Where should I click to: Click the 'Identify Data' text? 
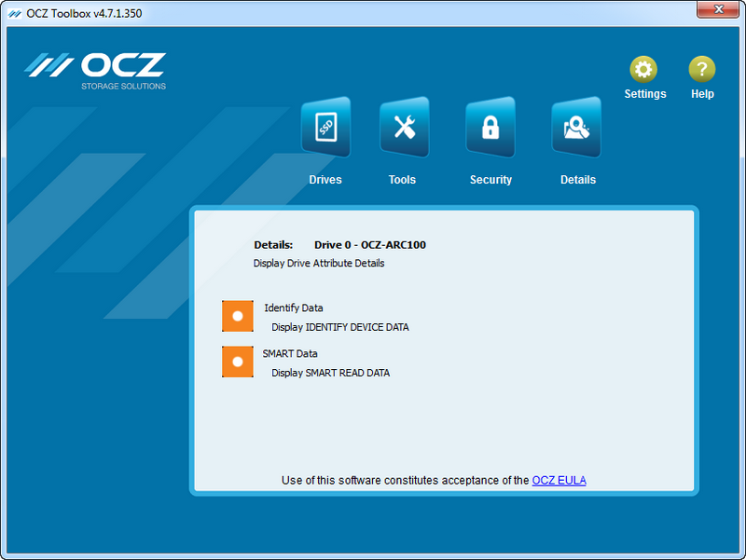(294, 308)
